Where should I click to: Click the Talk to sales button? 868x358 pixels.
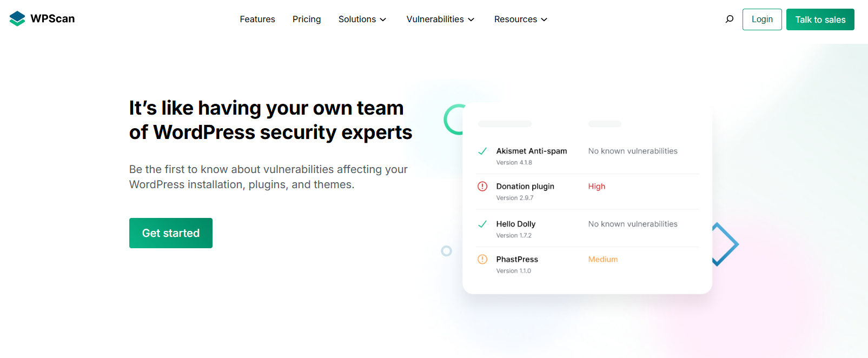click(x=820, y=19)
